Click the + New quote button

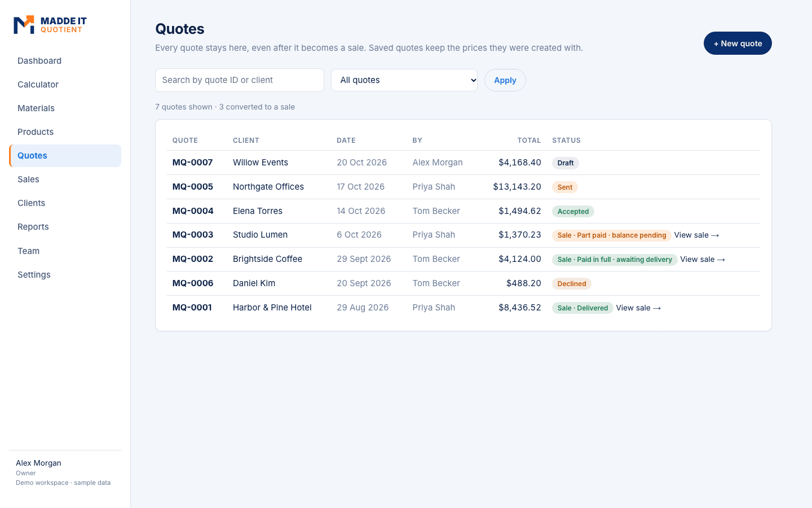(738, 43)
